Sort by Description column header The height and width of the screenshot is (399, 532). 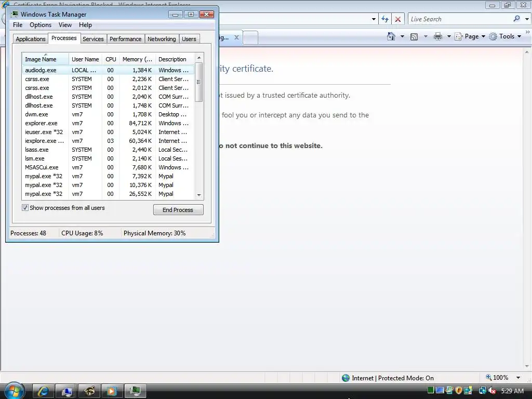[x=175, y=59]
